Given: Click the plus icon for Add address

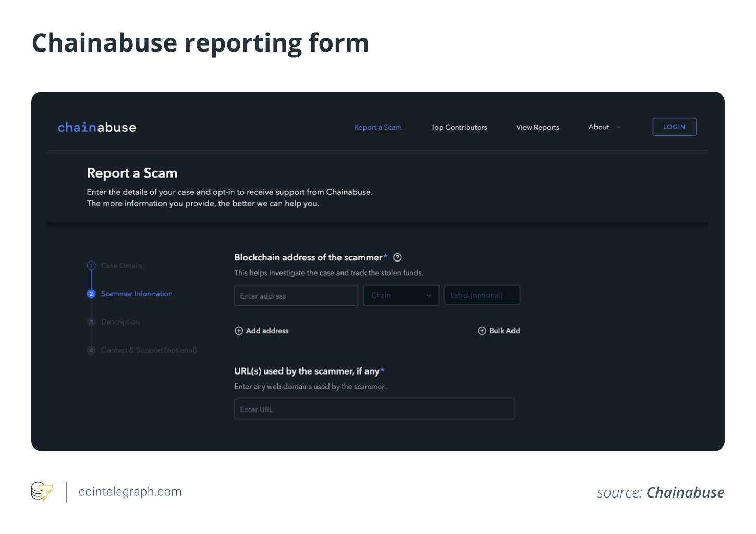Looking at the screenshot, I should pyautogui.click(x=239, y=331).
